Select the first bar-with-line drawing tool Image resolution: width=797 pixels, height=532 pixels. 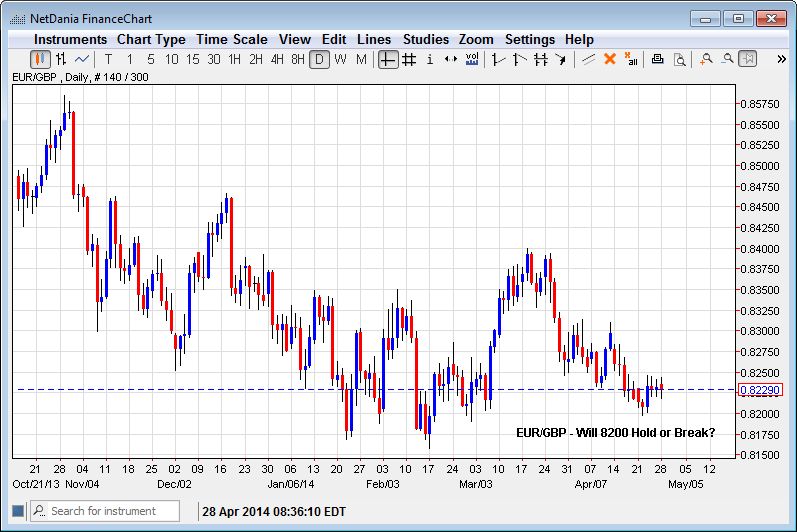point(498,59)
